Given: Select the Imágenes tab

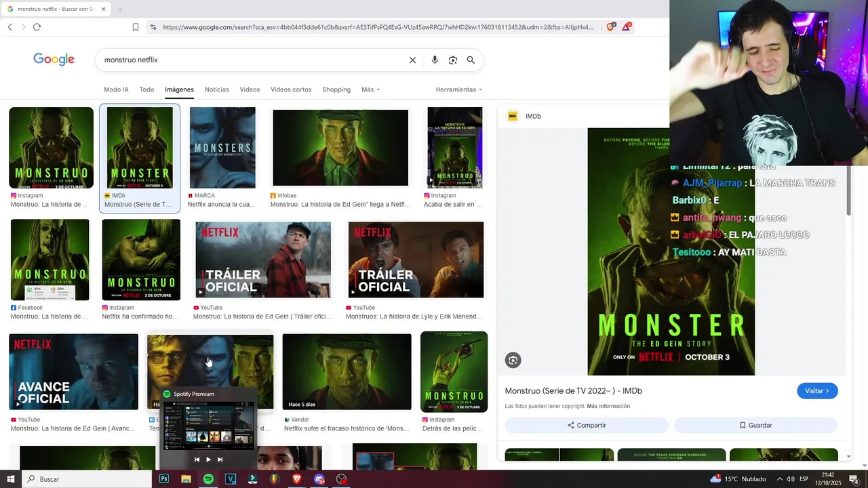Looking at the screenshot, I should (179, 89).
